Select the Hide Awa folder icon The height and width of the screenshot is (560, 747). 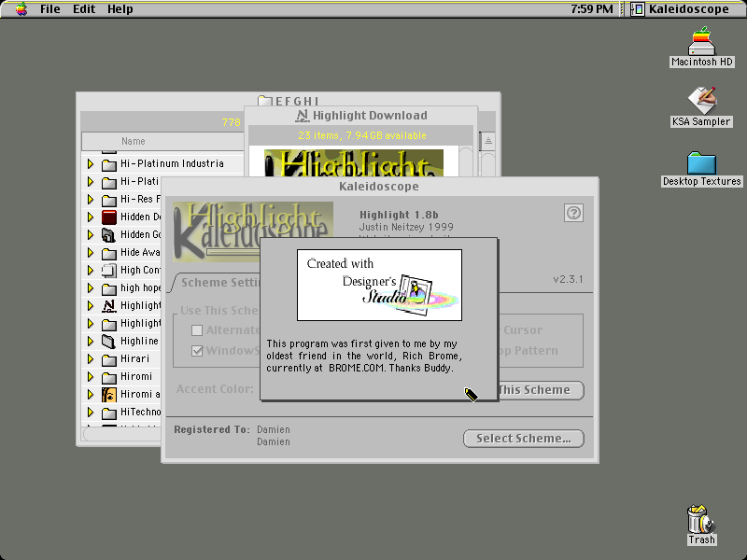(109, 253)
